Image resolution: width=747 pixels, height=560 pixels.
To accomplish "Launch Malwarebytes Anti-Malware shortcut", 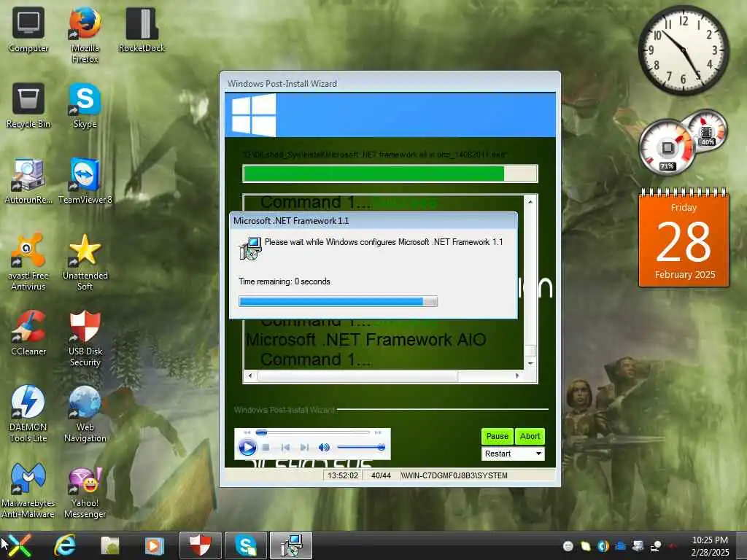I will (x=28, y=489).
